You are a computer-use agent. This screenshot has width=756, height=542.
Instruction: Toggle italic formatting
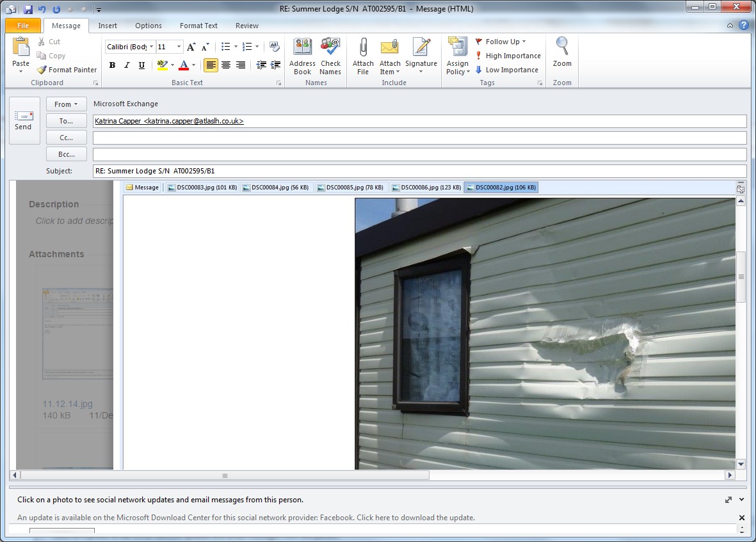pos(127,65)
